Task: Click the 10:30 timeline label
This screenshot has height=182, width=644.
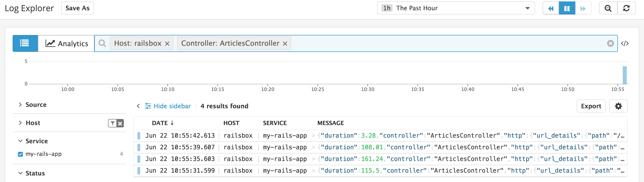Action: [x=368, y=89]
